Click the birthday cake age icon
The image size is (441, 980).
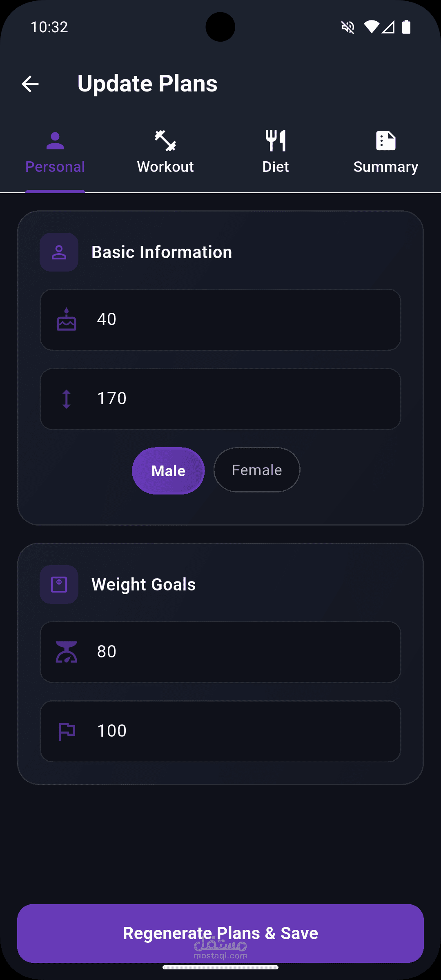[x=67, y=319]
